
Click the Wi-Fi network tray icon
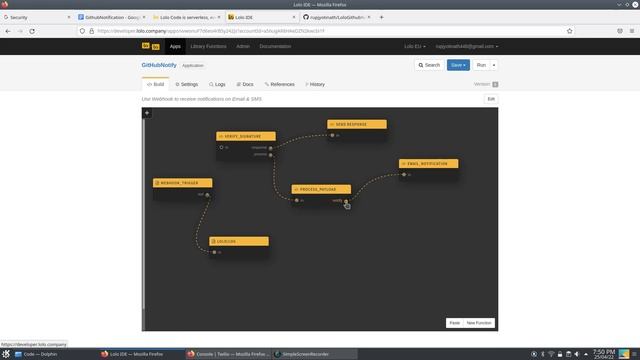coord(551,354)
